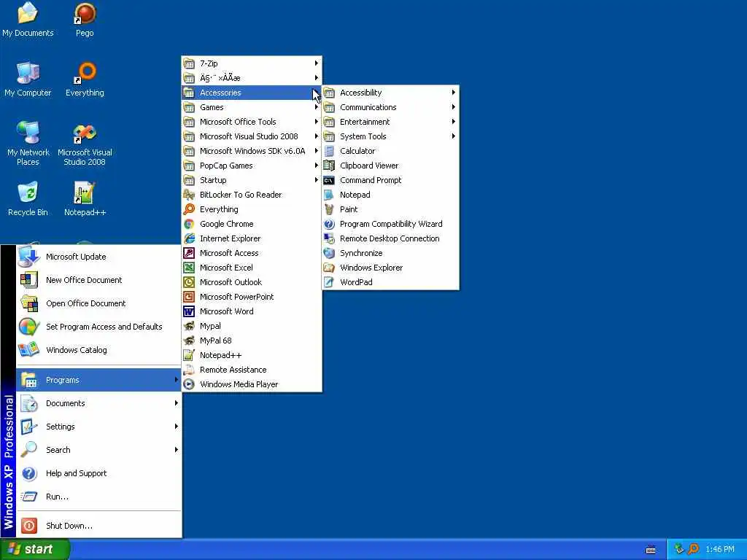Open Remote Assistance
The height and width of the screenshot is (560, 747).
[x=252, y=370]
